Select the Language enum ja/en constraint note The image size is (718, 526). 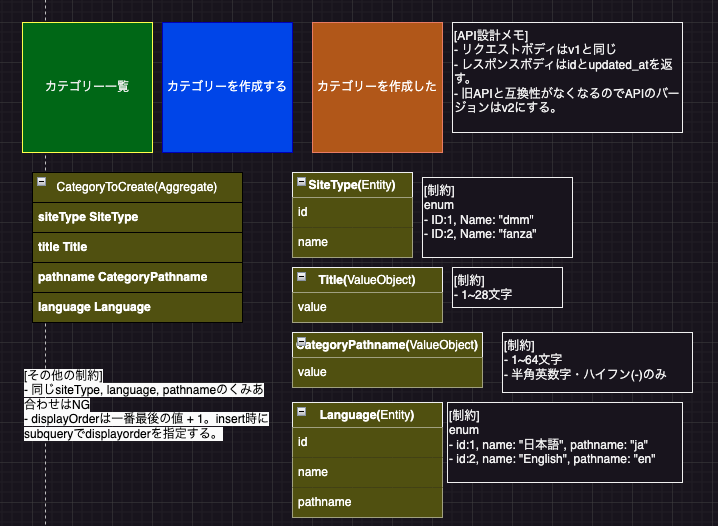(565, 443)
